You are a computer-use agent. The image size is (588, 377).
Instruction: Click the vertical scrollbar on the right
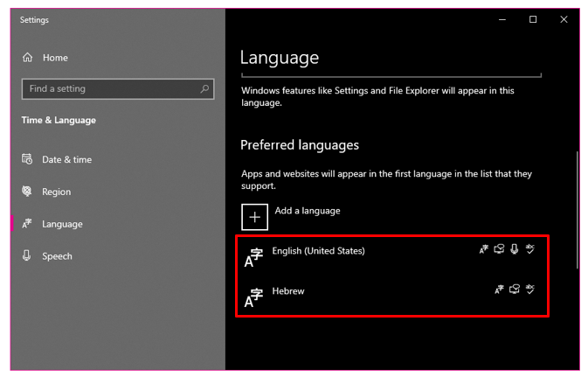pyautogui.click(x=576, y=210)
